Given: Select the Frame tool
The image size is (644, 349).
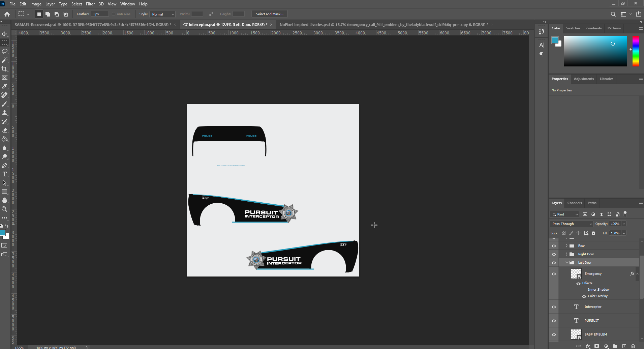Looking at the screenshot, I should click(x=4, y=78).
